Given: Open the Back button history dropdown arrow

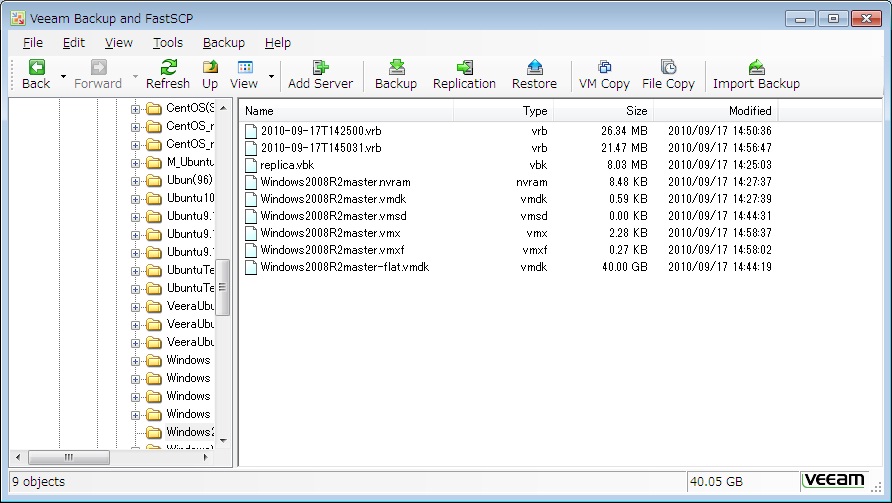Looking at the screenshot, I should [x=63, y=76].
